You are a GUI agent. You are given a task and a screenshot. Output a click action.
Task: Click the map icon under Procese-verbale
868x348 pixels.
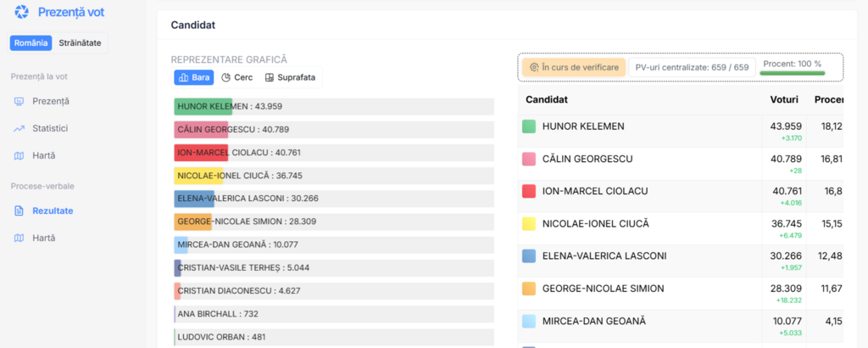(19, 238)
